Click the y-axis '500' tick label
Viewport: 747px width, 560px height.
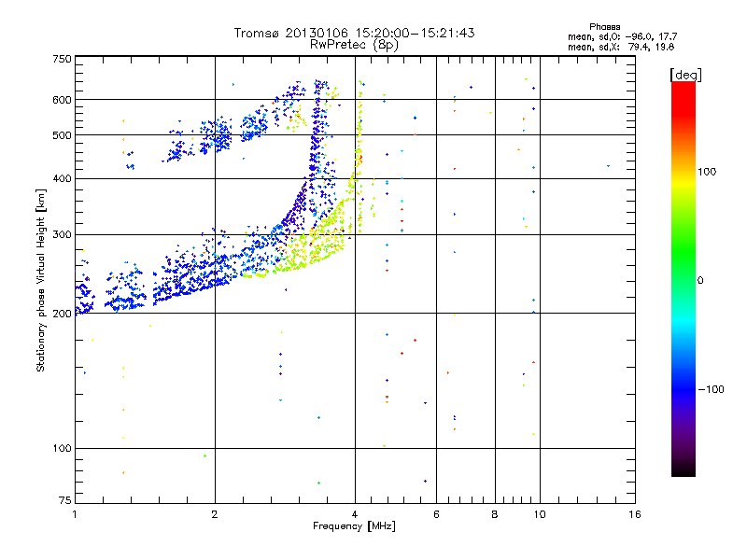point(63,135)
